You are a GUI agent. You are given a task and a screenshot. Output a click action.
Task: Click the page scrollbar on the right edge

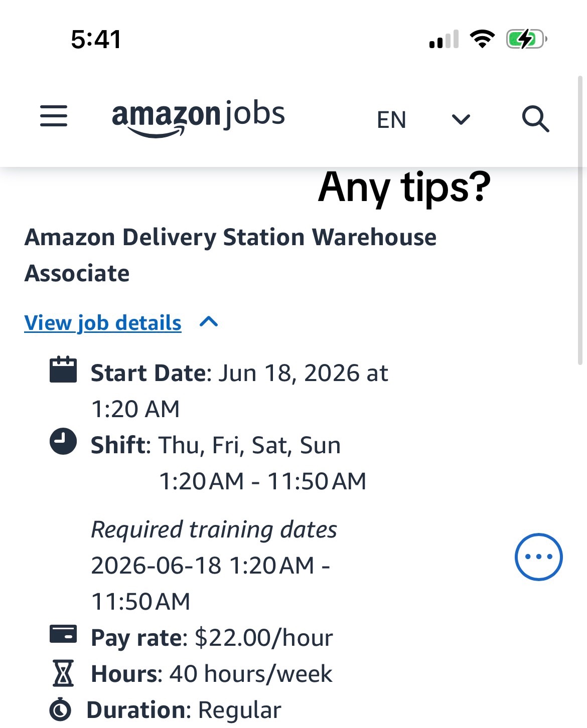coord(580,221)
